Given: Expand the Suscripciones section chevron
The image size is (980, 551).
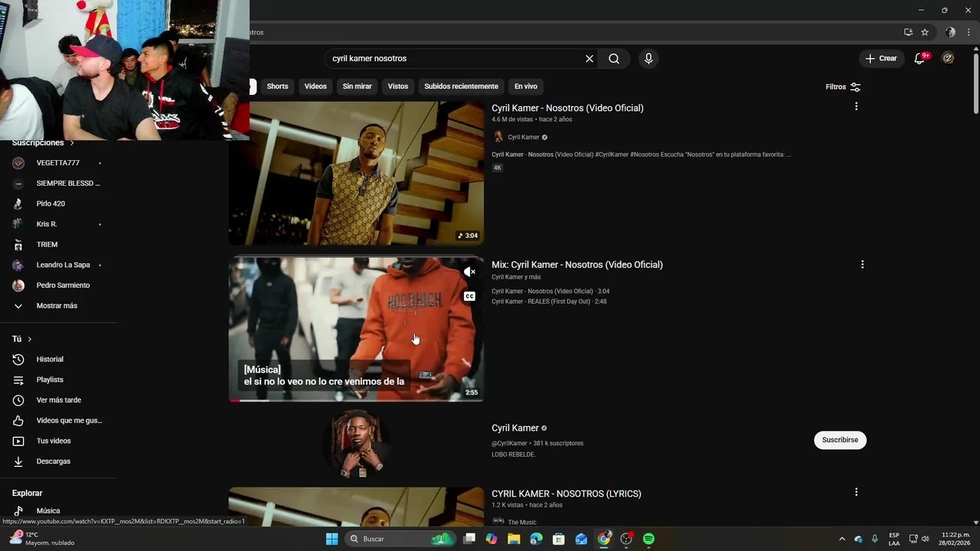Looking at the screenshot, I should (x=72, y=143).
